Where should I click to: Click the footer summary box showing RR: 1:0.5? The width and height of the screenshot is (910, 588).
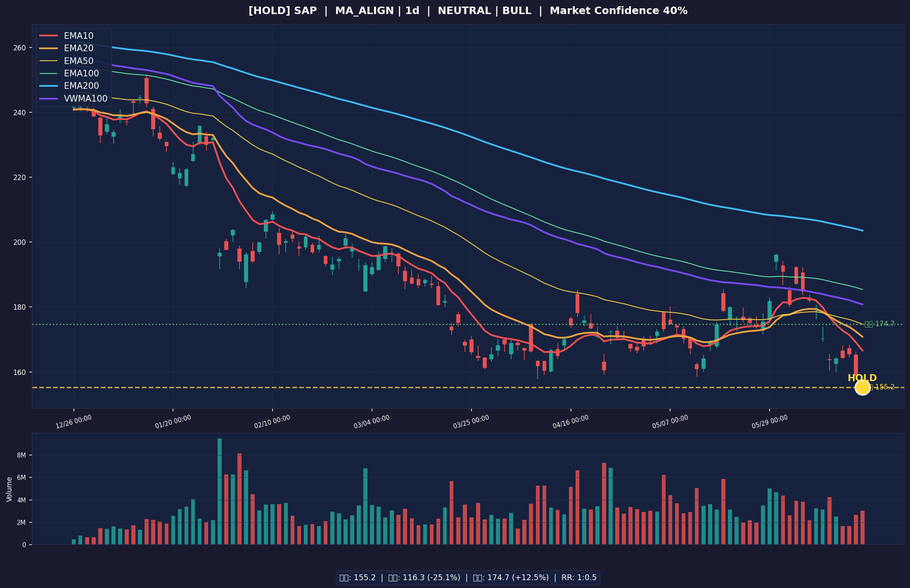point(468,578)
